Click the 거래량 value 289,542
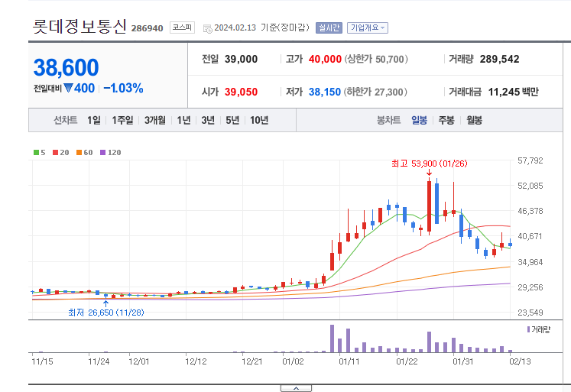The height and width of the screenshot is (392, 571). click(x=500, y=59)
